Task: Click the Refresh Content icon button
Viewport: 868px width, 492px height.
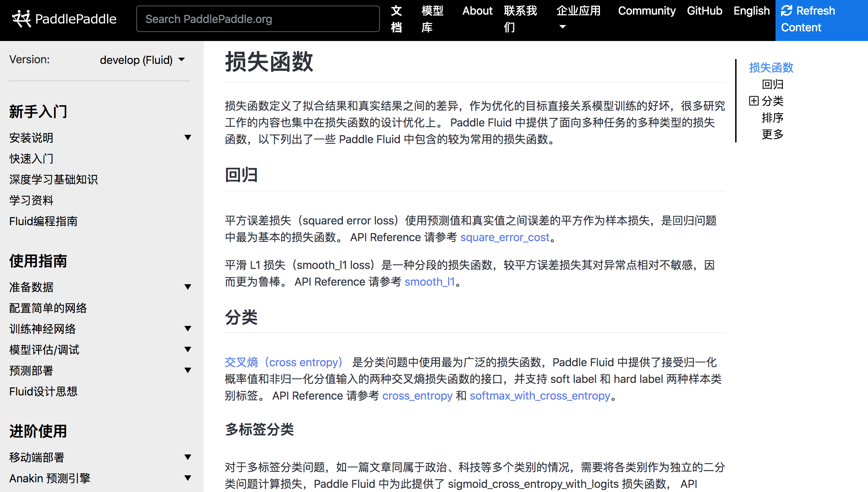Action: (786, 11)
